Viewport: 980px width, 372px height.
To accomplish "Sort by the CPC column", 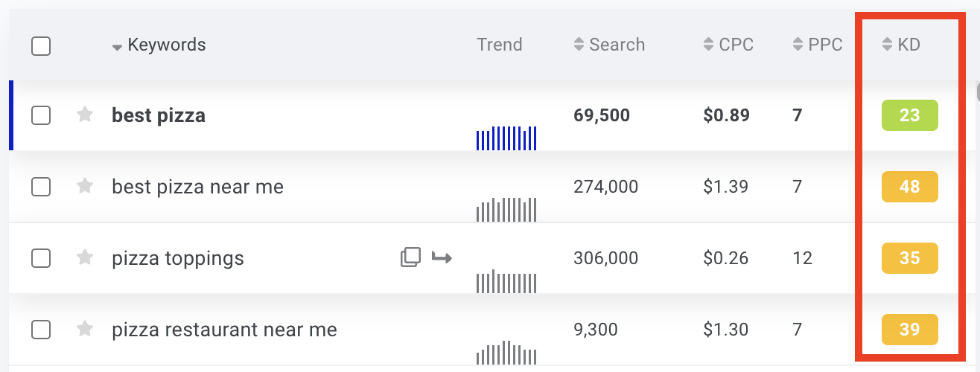I will 728,45.
